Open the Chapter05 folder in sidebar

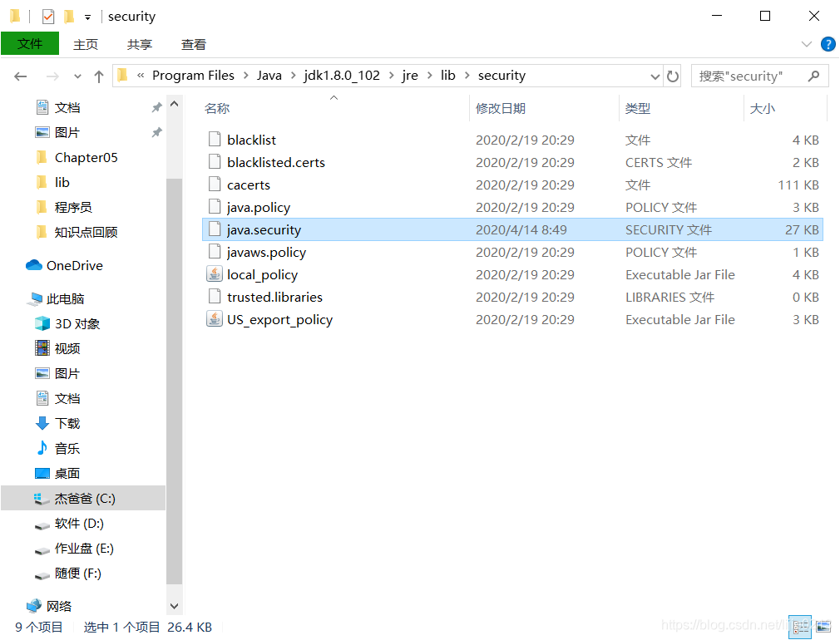tap(86, 157)
